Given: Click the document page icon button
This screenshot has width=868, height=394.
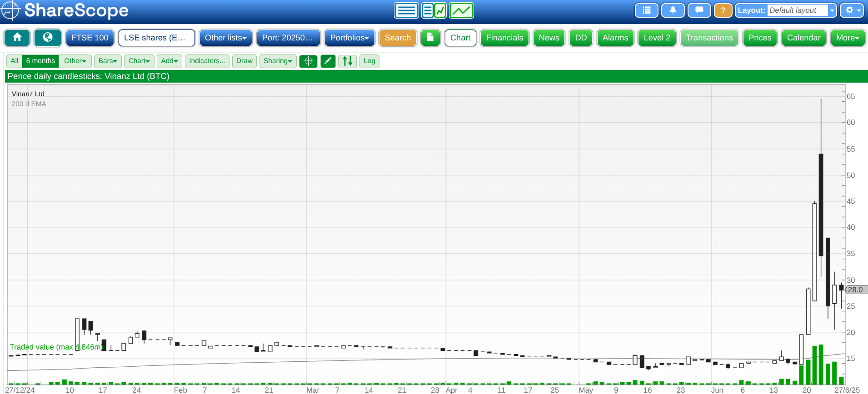Looking at the screenshot, I should coord(430,38).
